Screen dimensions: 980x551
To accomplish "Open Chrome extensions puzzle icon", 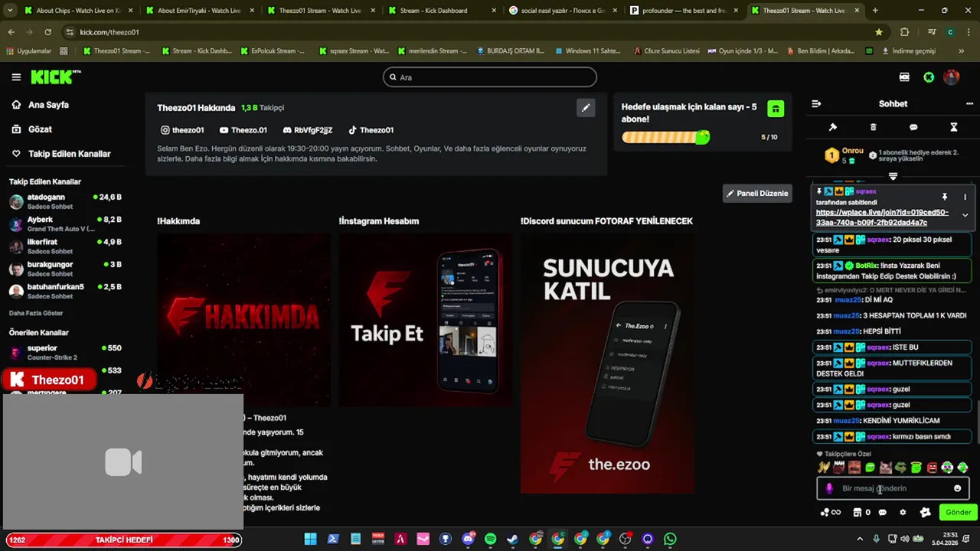I will click(x=905, y=32).
